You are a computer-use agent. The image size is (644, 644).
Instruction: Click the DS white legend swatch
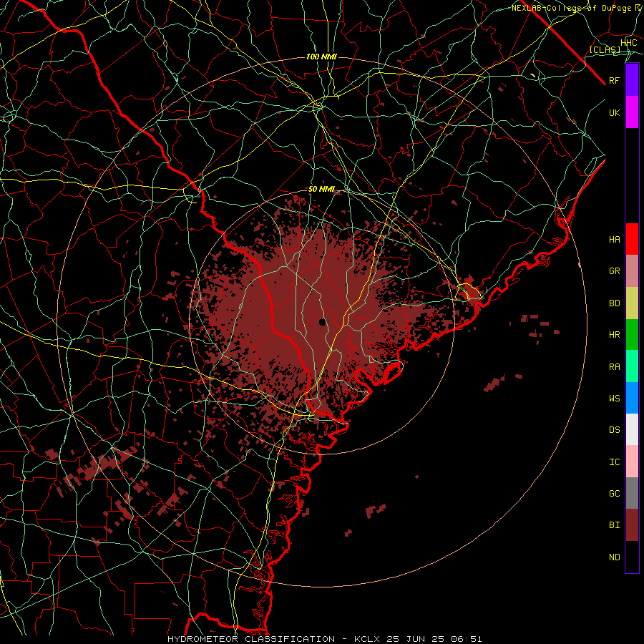[632, 429]
